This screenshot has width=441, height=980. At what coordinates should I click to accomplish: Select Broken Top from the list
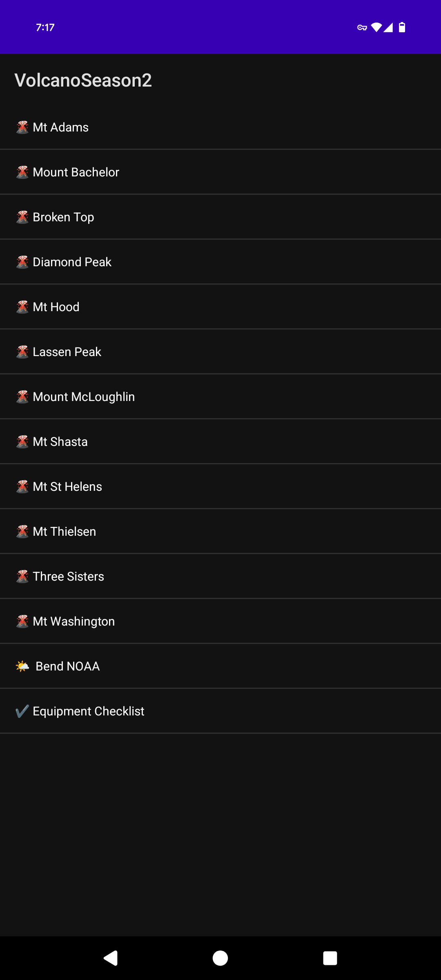tap(63, 217)
